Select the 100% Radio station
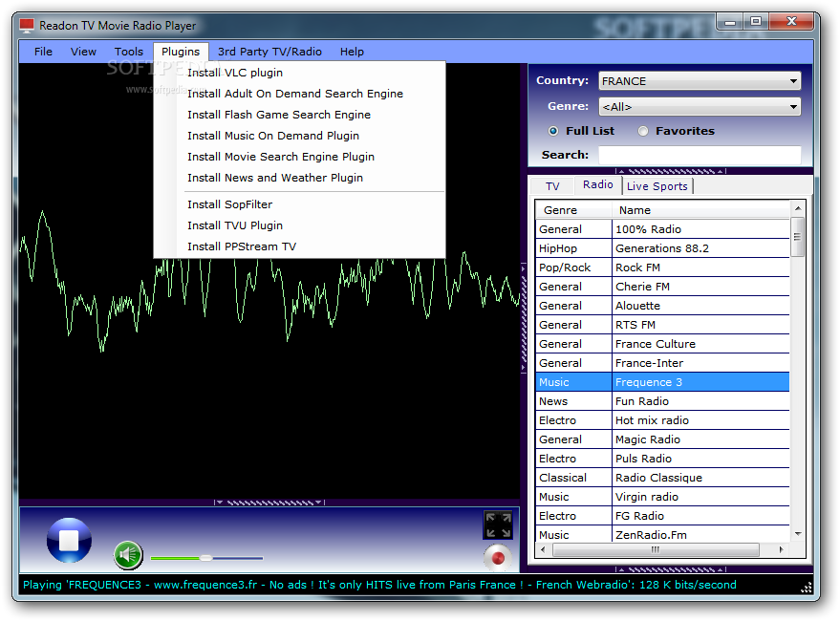The image size is (840, 621). pyautogui.click(x=662, y=229)
